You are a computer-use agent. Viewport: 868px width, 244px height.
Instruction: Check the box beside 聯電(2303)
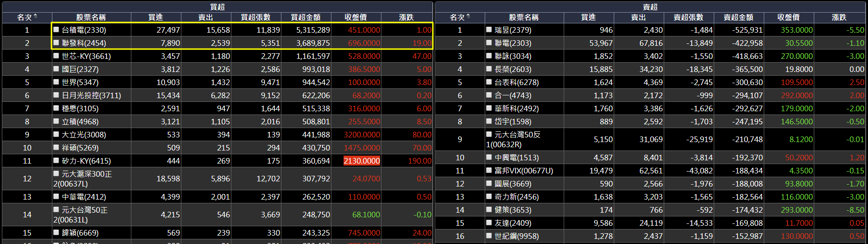(x=489, y=43)
